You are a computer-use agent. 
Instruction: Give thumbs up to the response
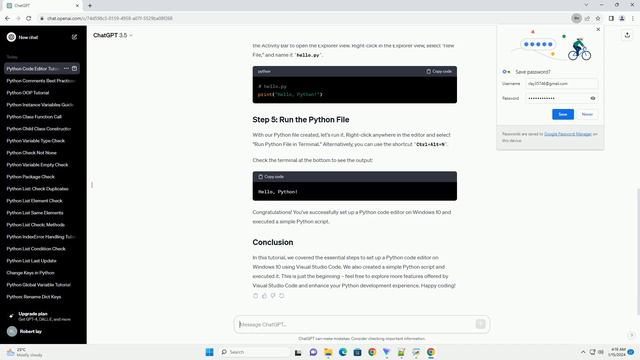[x=264, y=296]
